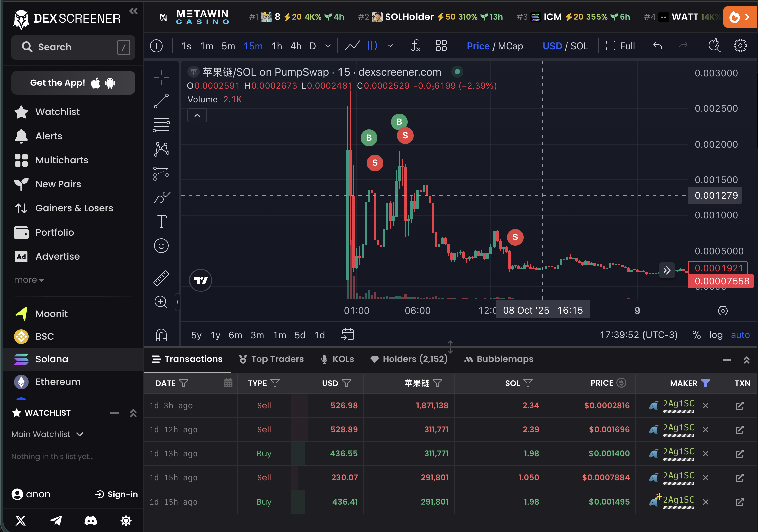Open the chart layout grid icon

coord(441,46)
